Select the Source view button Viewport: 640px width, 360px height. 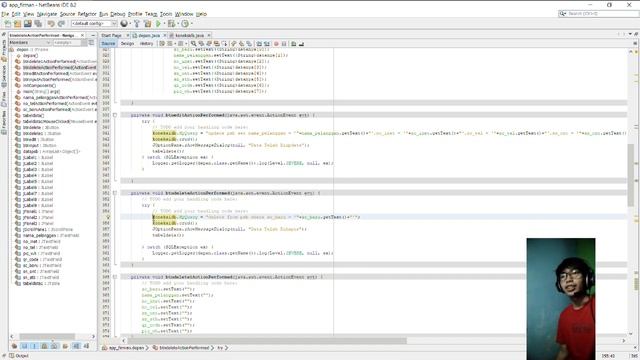(108, 43)
